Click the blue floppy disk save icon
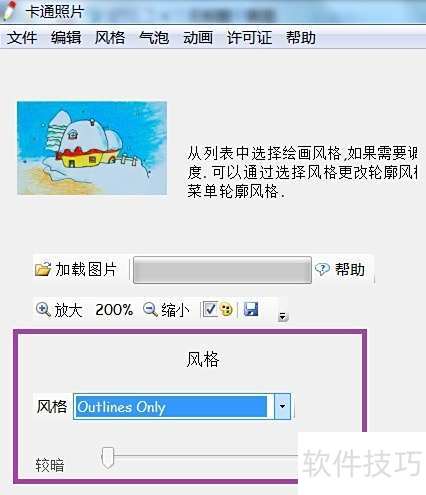 [251, 309]
